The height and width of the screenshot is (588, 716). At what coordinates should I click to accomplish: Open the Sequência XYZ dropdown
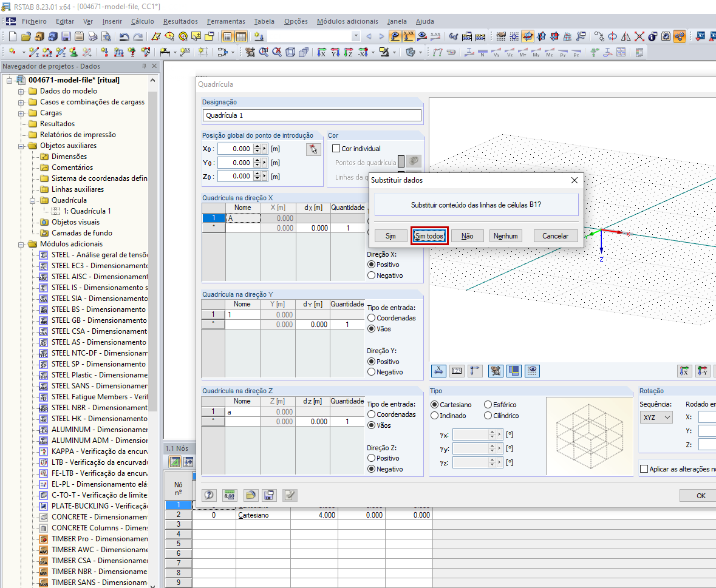(656, 417)
